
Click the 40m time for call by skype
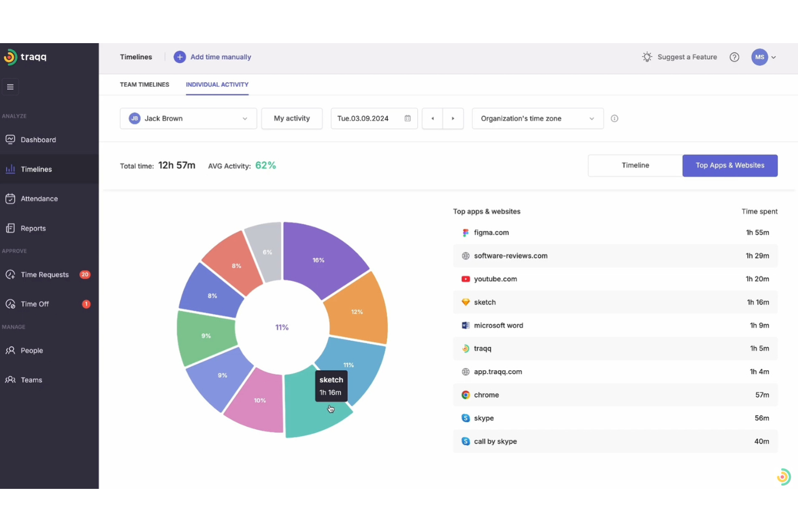pos(761,441)
